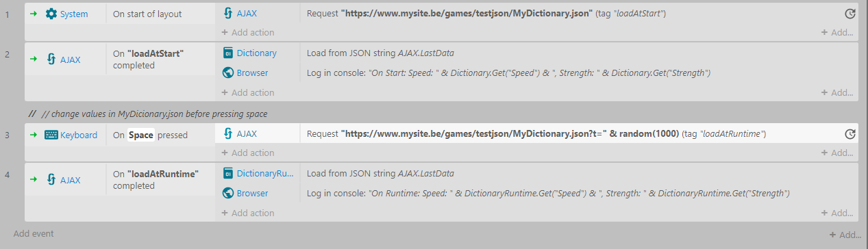The width and height of the screenshot is (868, 249).
Task: Add action under the loadAtRuntime event
Action: [247, 213]
